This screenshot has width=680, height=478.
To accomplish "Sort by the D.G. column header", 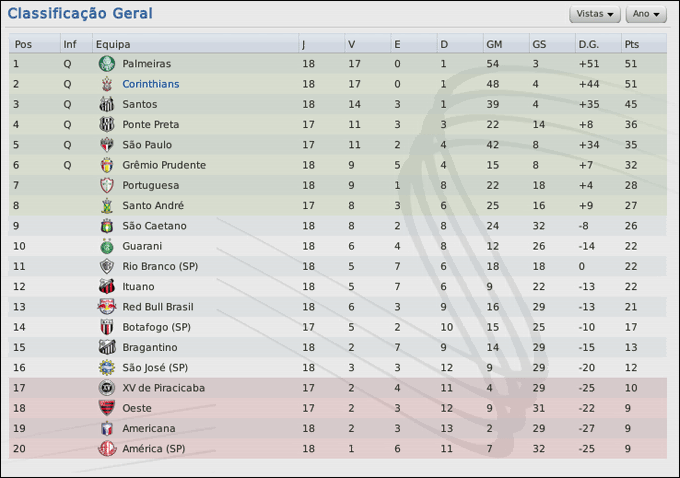I will (x=588, y=44).
